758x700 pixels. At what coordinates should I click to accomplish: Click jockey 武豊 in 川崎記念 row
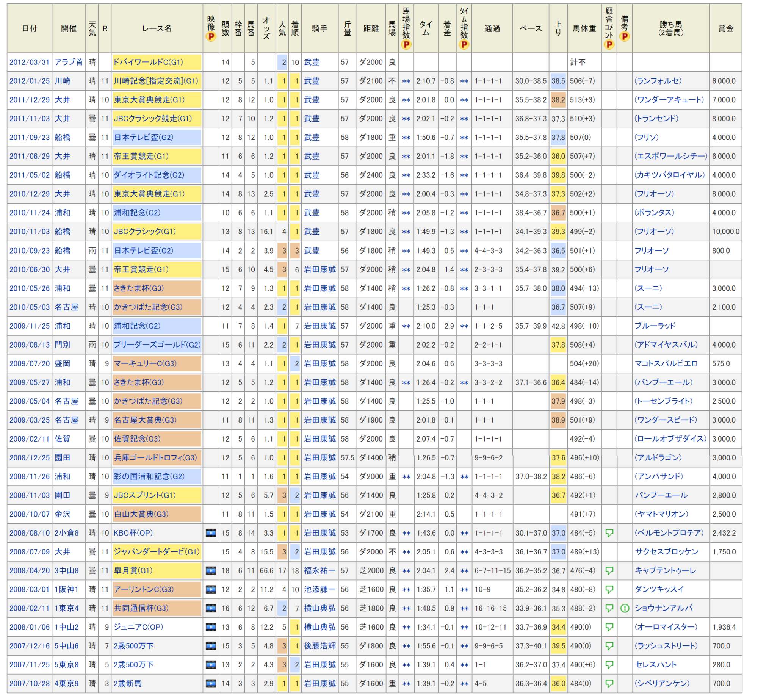click(312, 81)
